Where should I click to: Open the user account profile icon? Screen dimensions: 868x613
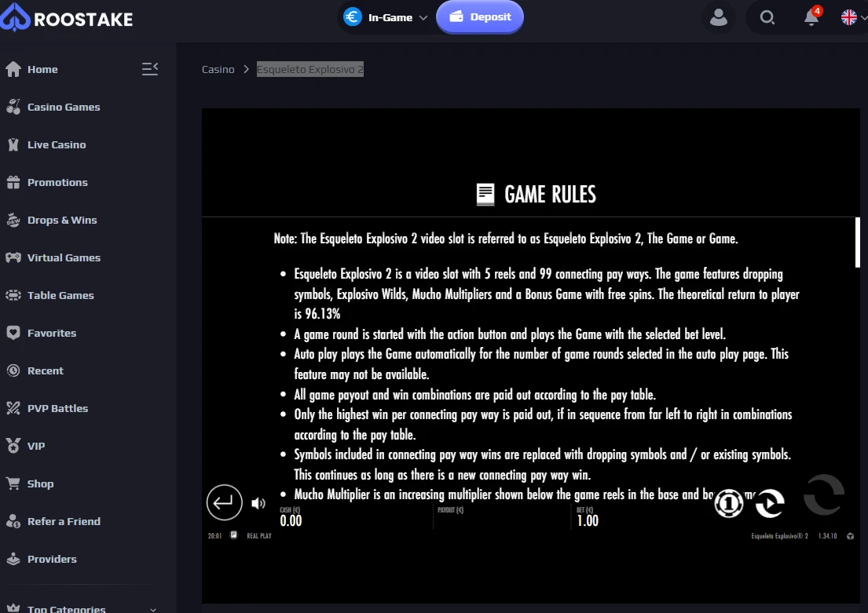coord(719,18)
